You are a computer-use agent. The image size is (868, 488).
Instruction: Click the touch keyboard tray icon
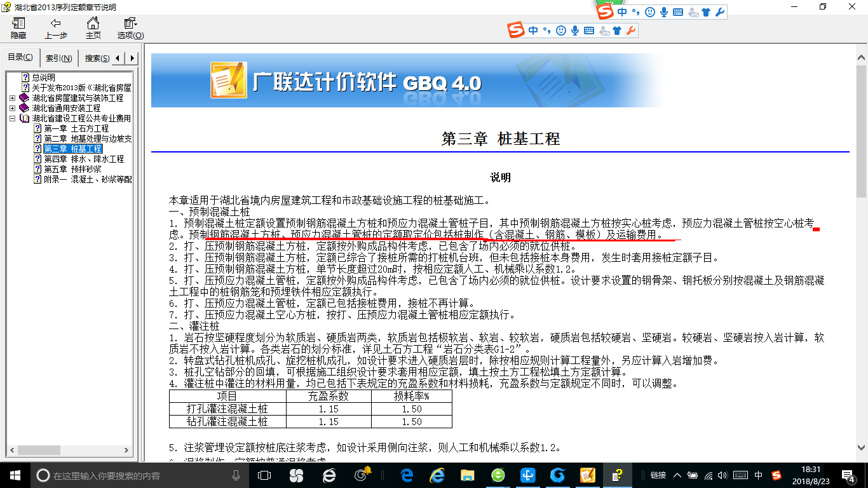click(740, 475)
